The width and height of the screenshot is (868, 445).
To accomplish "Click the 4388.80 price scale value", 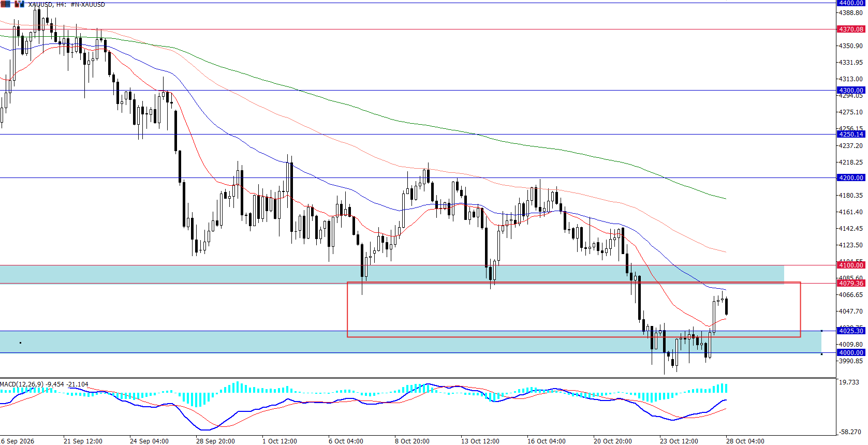I will [x=851, y=13].
